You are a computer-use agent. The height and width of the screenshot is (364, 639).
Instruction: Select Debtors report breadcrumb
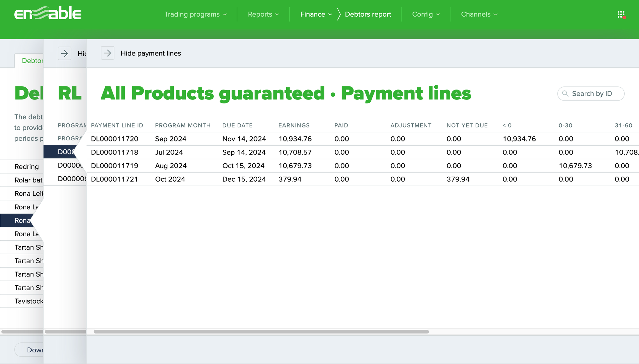coord(368,14)
